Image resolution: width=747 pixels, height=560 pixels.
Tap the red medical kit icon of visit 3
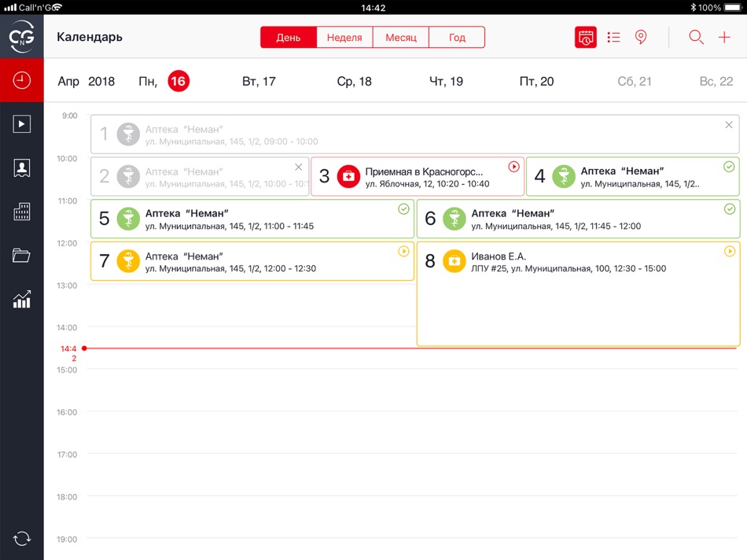[348, 176]
